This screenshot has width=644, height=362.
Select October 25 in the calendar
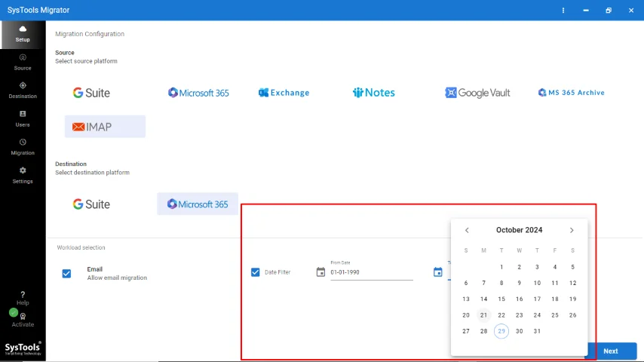coord(555,315)
